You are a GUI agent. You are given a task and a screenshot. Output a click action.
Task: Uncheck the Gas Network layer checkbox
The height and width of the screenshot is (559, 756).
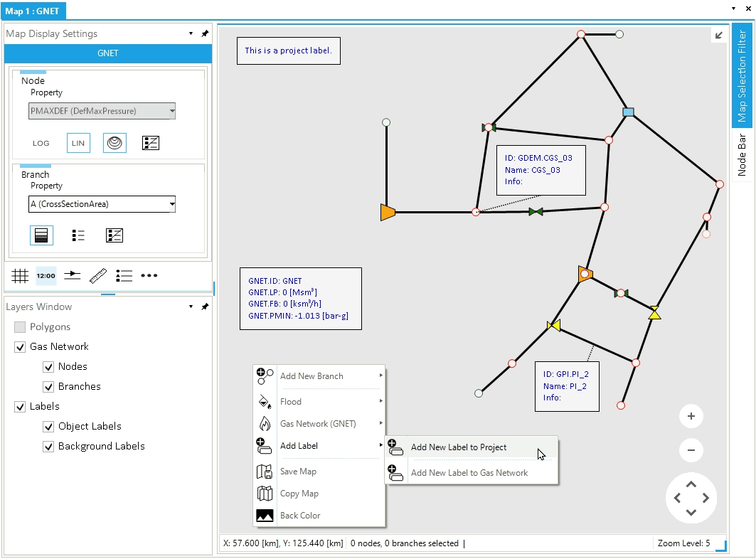click(x=20, y=347)
